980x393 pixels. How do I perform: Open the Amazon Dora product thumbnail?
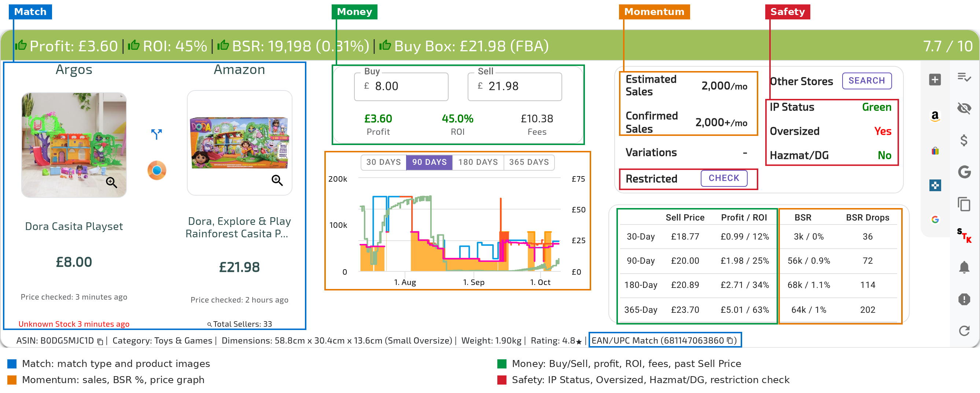tap(239, 142)
